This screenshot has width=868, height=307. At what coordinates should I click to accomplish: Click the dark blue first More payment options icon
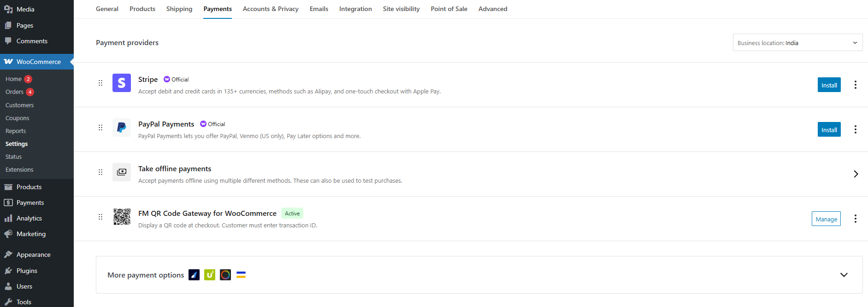194,275
